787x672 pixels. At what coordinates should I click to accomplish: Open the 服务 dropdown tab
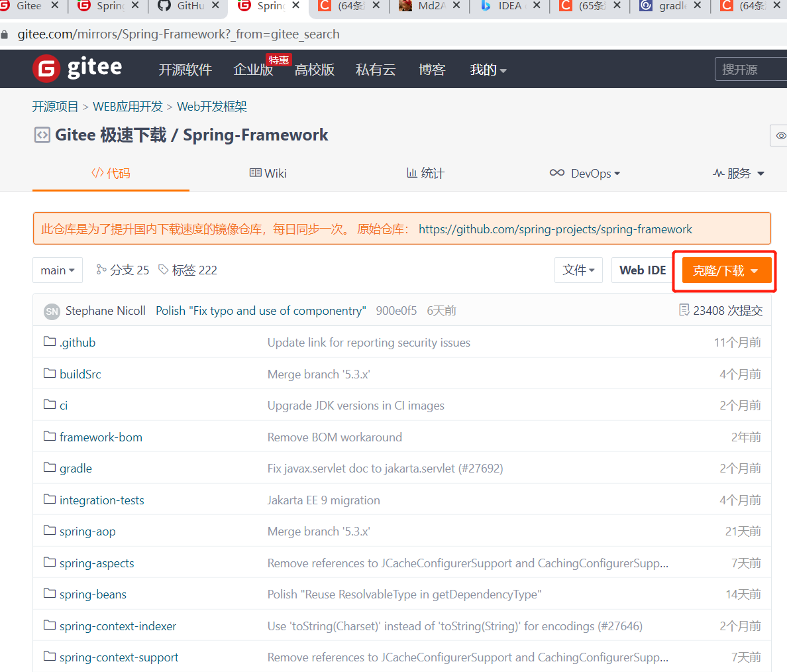(x=739, y=173)
